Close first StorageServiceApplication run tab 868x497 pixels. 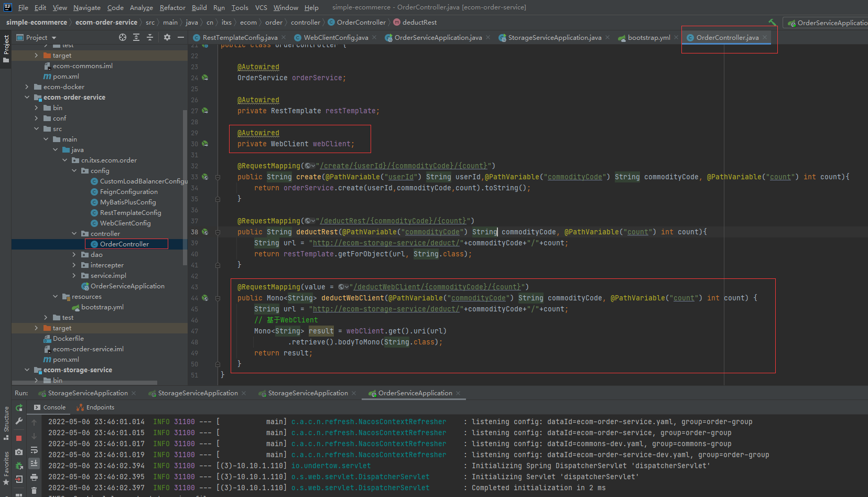tap(134, 393)
